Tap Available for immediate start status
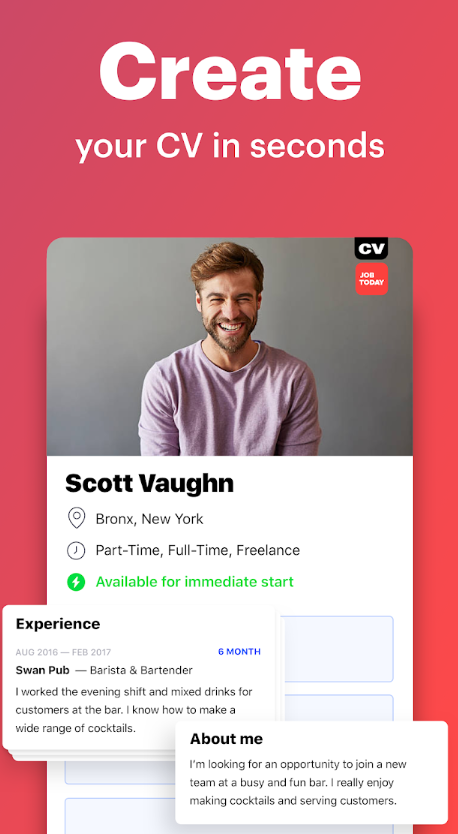The height and width of the screenshot is (834, 458). [195, 582]
